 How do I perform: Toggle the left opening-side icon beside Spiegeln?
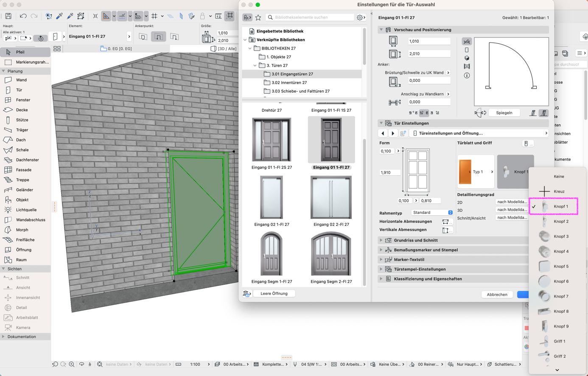point(533,113)
